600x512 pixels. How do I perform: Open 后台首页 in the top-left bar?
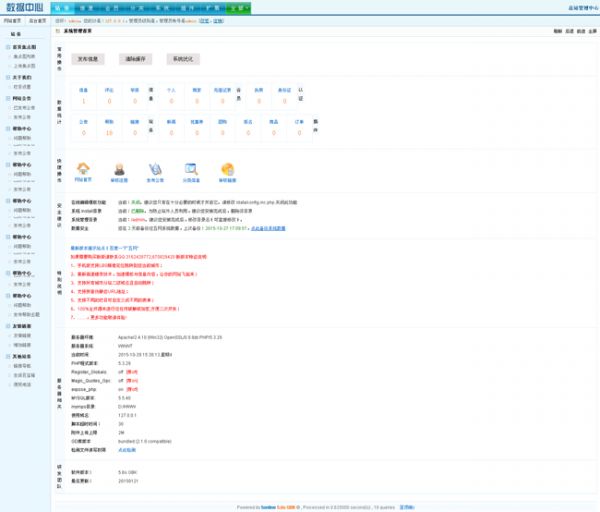point(38,21)
